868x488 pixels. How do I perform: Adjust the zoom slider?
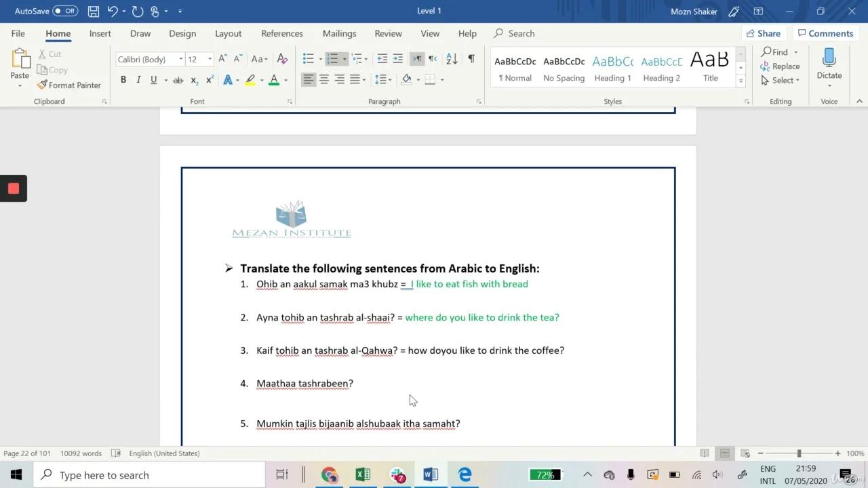click(797, 453)
